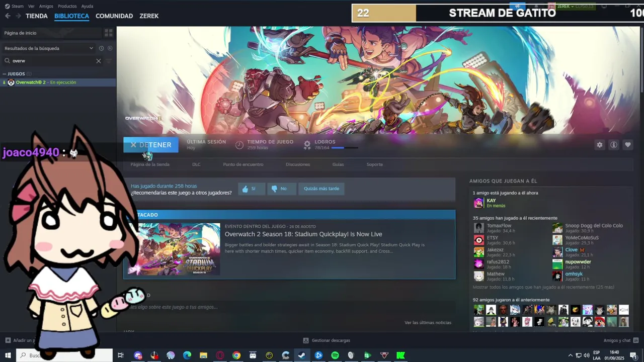
Task: Show all recently played friends link
Action: point(543,287)
